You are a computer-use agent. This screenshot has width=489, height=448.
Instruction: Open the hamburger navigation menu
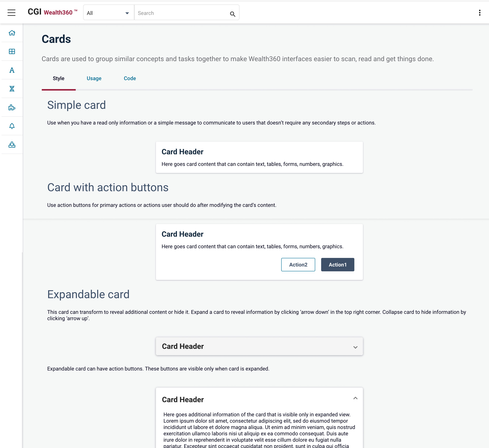11,13
